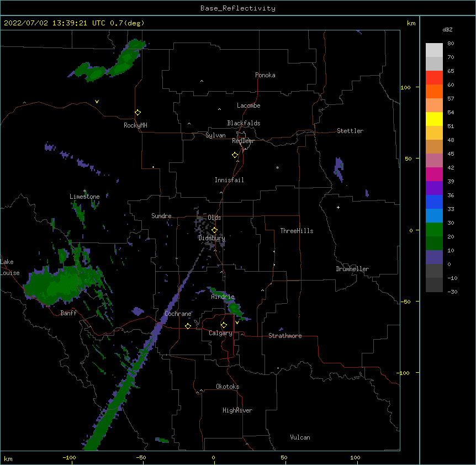
Task: Click the Blackfalds city label
Action: [244, 123]
